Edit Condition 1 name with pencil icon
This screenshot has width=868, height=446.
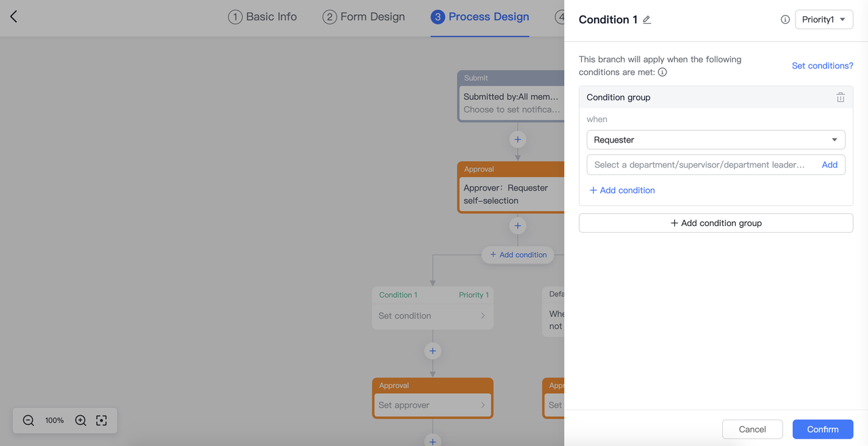(647, 20)
